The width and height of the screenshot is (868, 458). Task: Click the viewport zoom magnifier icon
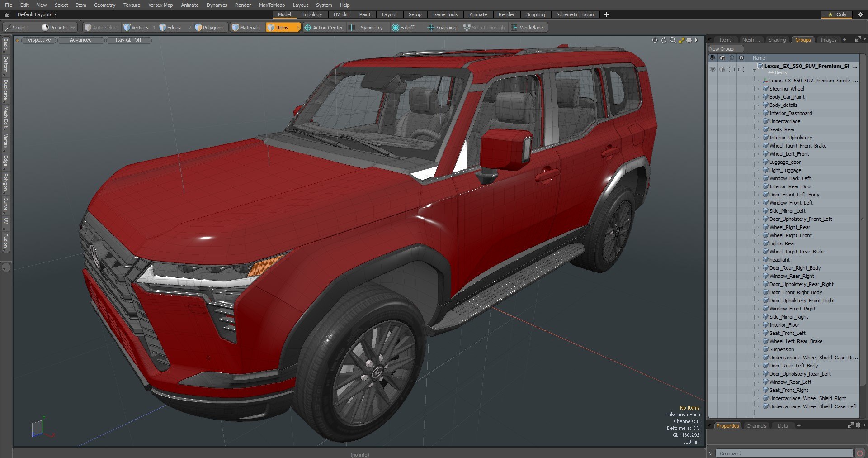(673, 40)
